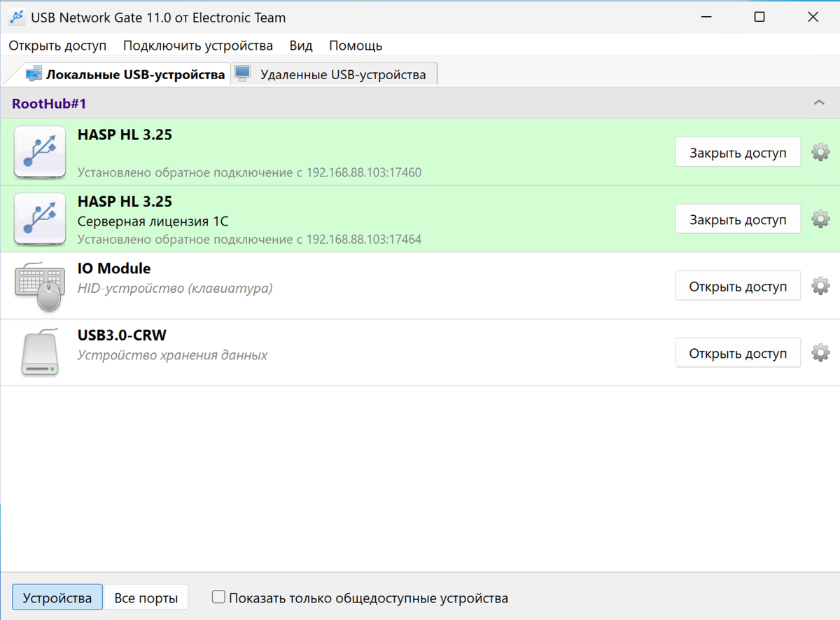The height and width of the screenshot is (620, 840).
Task: Select the Все порты view button
Action: 146,598
